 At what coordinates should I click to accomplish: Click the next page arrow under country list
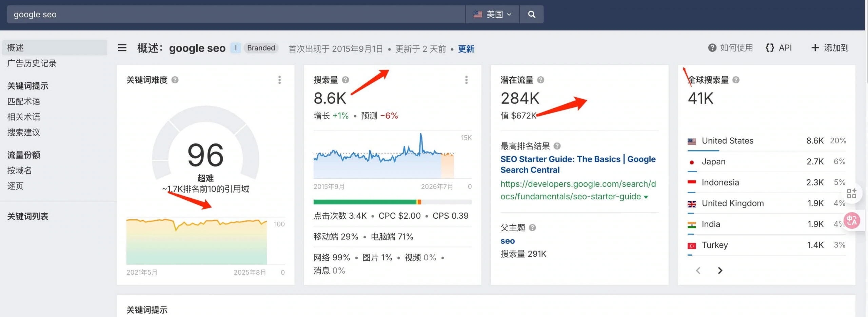720,270
